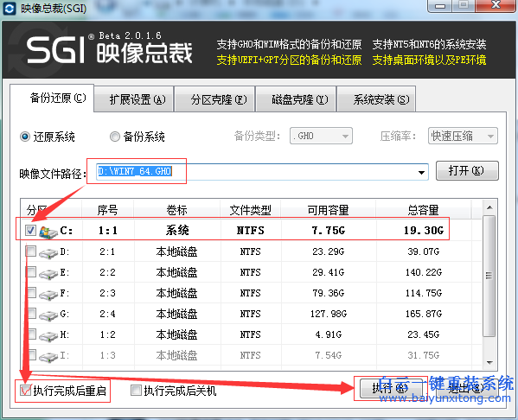
Task: Click the 执行 button
Action: point(391,388)
